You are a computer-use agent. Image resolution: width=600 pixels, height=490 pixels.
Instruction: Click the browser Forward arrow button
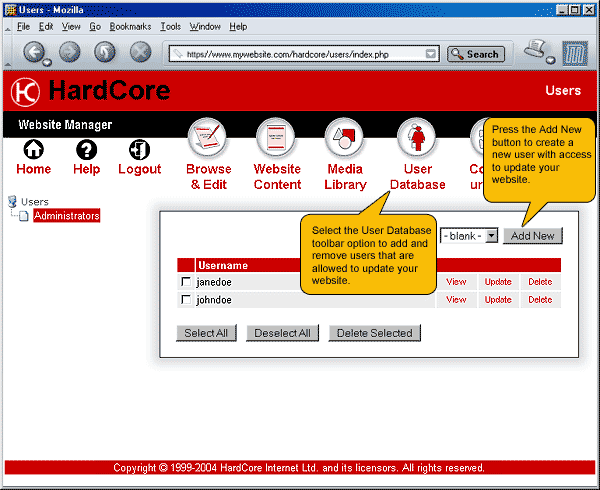tap(70, 52)
